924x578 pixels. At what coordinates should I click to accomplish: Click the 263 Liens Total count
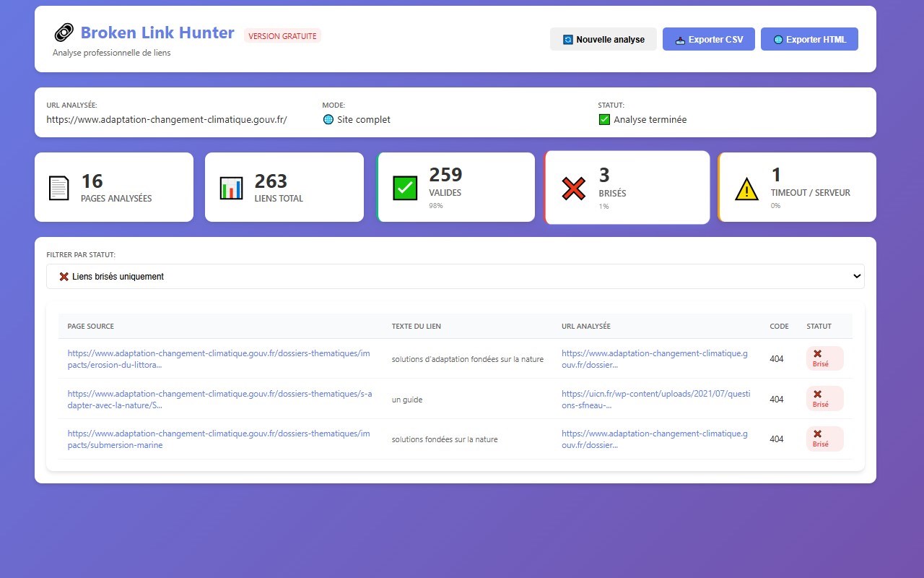[x=271, y=181]
